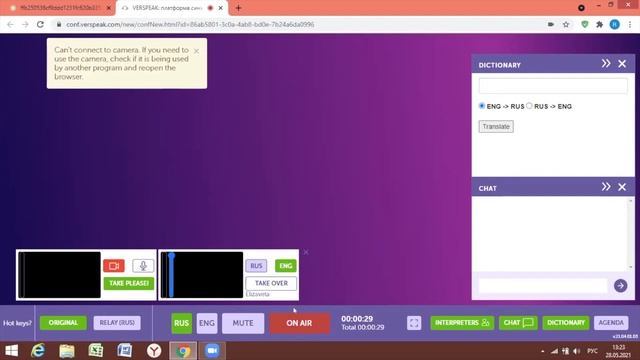Image resolution: width=640 pixels, height=360 pixels.
Task: Click the system volume tray icon
Action: click(576, 351)
